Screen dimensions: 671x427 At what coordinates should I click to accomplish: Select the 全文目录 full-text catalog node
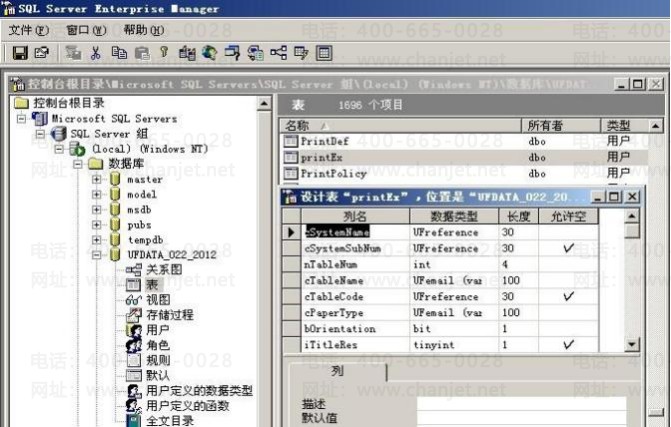coord(170,421)
